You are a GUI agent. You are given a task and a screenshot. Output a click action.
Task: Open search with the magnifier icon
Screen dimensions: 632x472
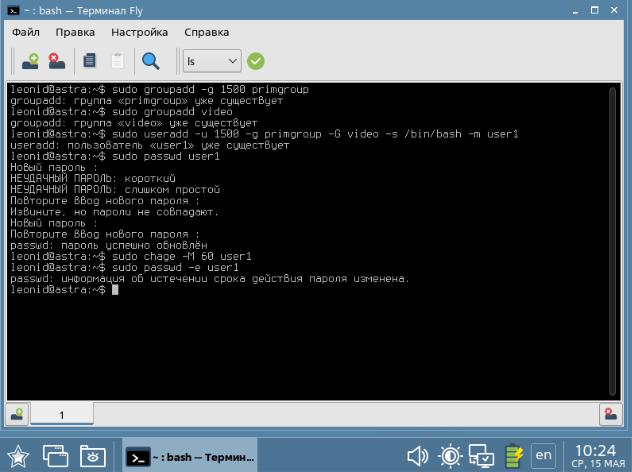(151, 61)
